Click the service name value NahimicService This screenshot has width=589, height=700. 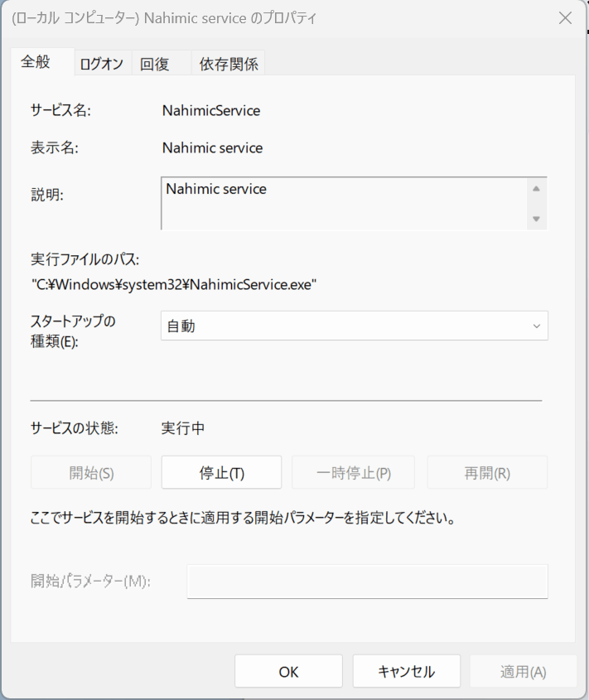pos(211,110)
